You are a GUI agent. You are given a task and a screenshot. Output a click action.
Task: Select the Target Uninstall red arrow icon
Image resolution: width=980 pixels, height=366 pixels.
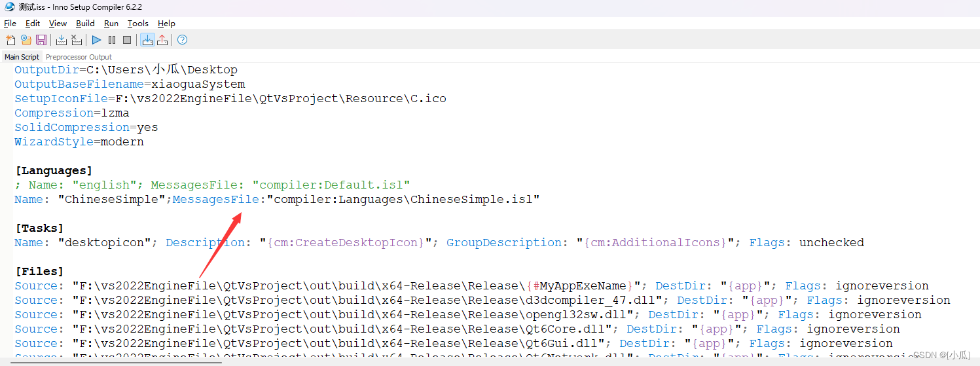pos(162,40)
